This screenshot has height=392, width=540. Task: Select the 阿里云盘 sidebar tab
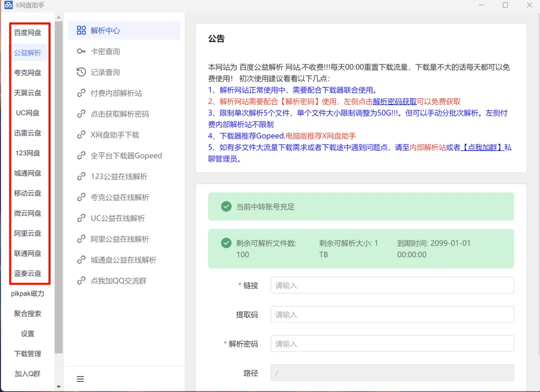(x=27, y=233)
